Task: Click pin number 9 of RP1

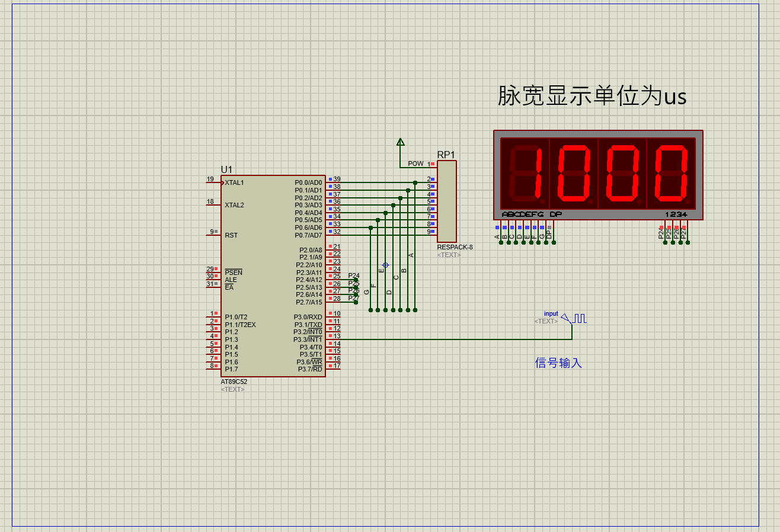Action: pos(429,232)
